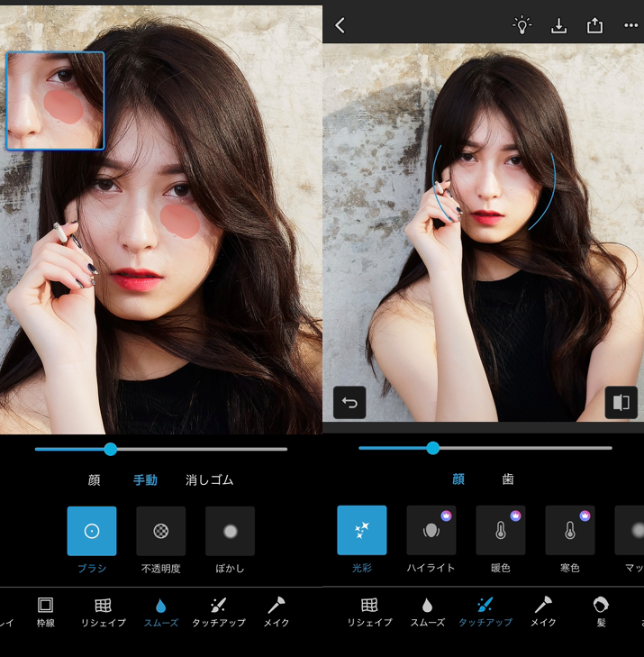Open リシェイプ in the right toolbar

click(x=369, y=612)
